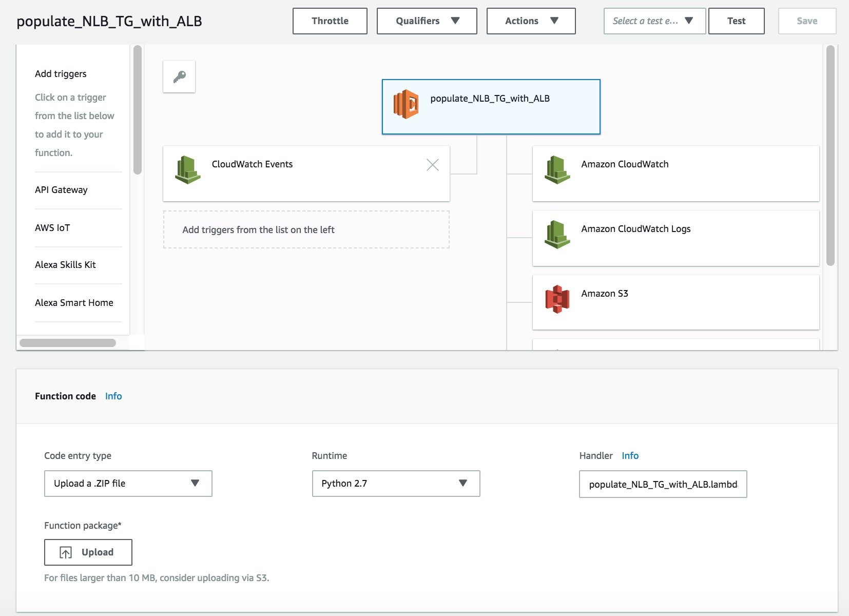Screen dimensions: 849x616
Task: Click the 'Function package*' label
Action: 83,526
